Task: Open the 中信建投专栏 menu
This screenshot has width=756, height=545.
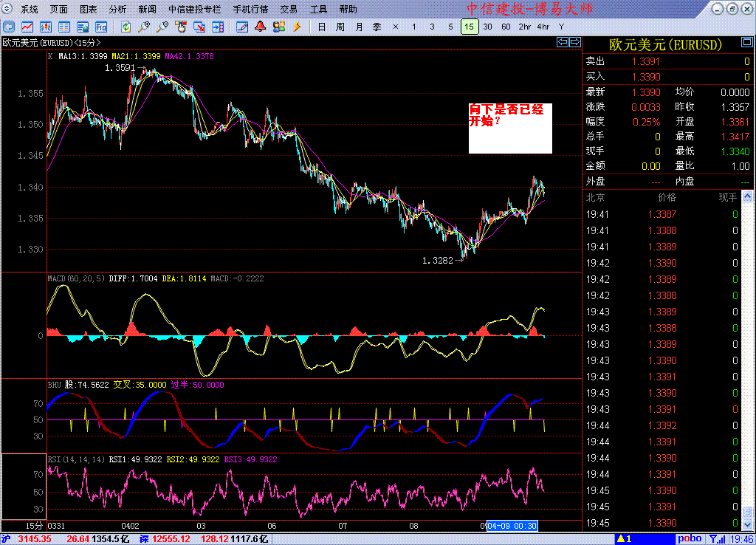Action: pos(195,9)
